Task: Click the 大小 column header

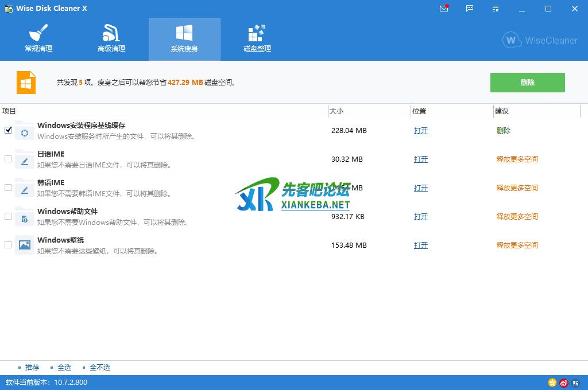Action: pyautogui.click(x=336, y=111)
